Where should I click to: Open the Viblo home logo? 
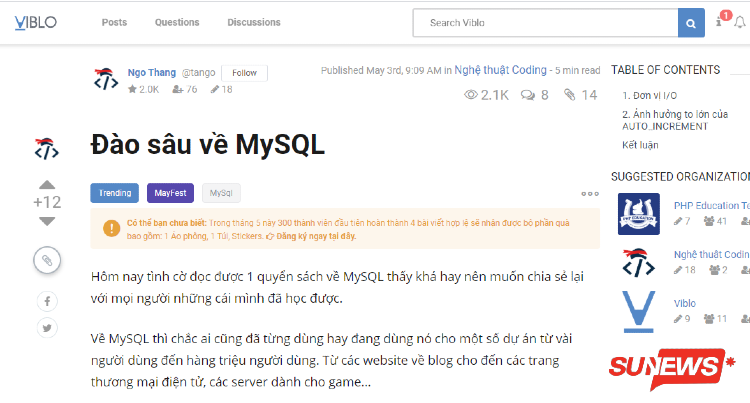[x=35, y=22]
